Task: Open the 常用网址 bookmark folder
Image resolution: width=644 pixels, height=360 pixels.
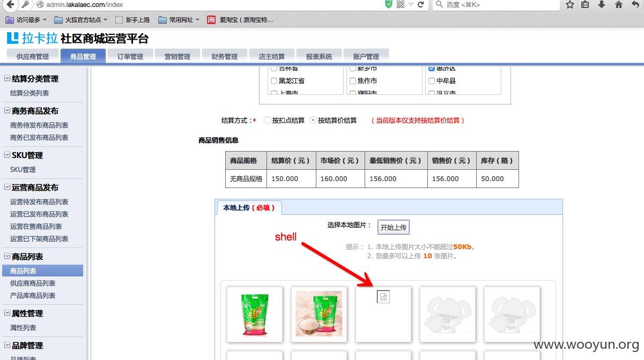Action: tap(179, 20)
